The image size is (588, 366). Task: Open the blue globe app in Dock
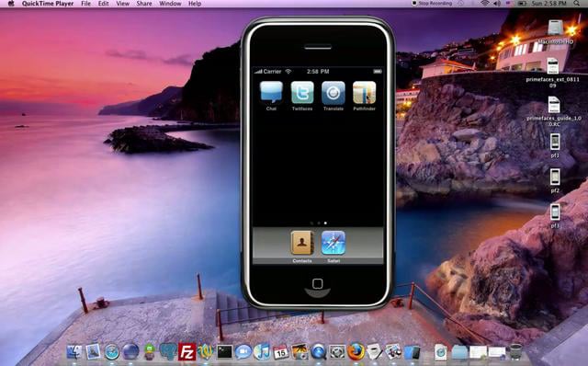[130, 352]
